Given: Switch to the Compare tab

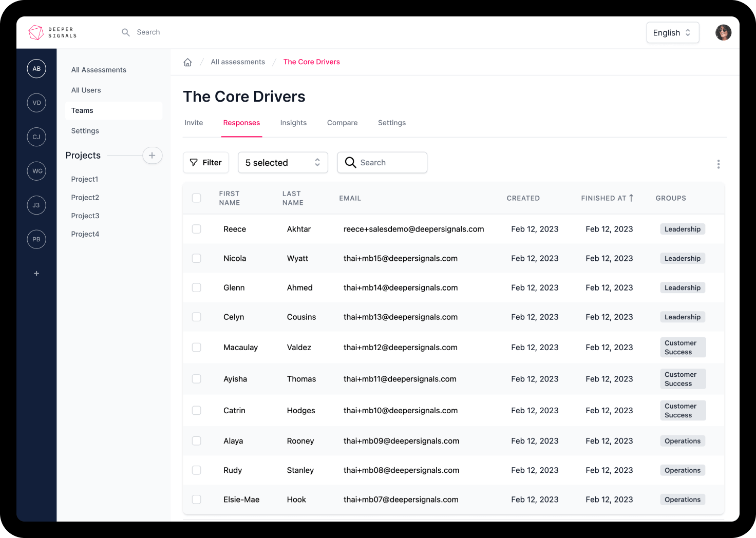Looking at the screenshot, I should [342, 123].
